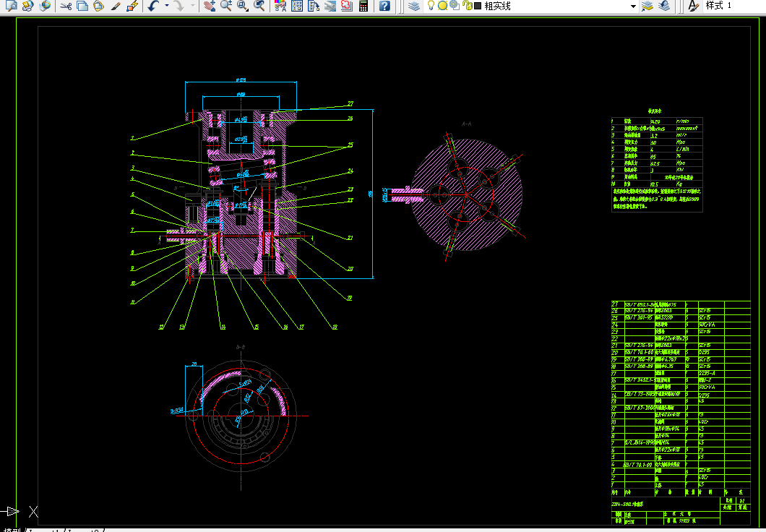Viewport: 766px width, 532px height.
Task: Toggle freeze in current viewport icon
Action: coord(455,5)
